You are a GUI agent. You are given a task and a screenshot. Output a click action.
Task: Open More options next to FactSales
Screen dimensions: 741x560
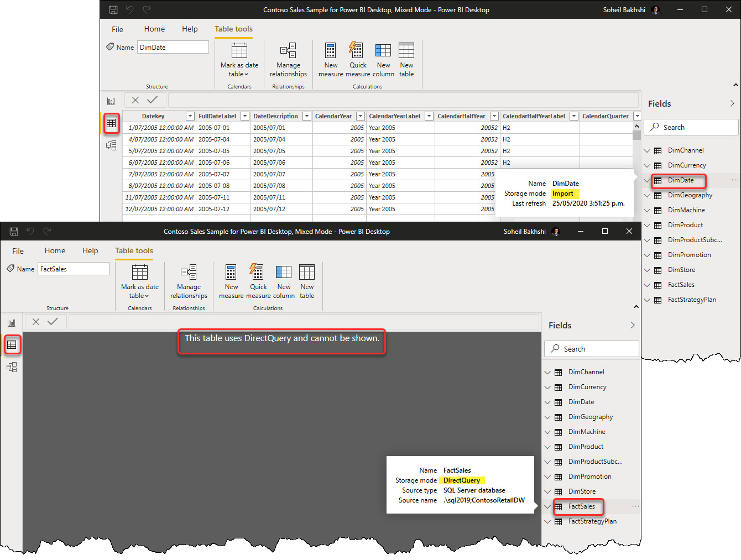click(635, 506)
